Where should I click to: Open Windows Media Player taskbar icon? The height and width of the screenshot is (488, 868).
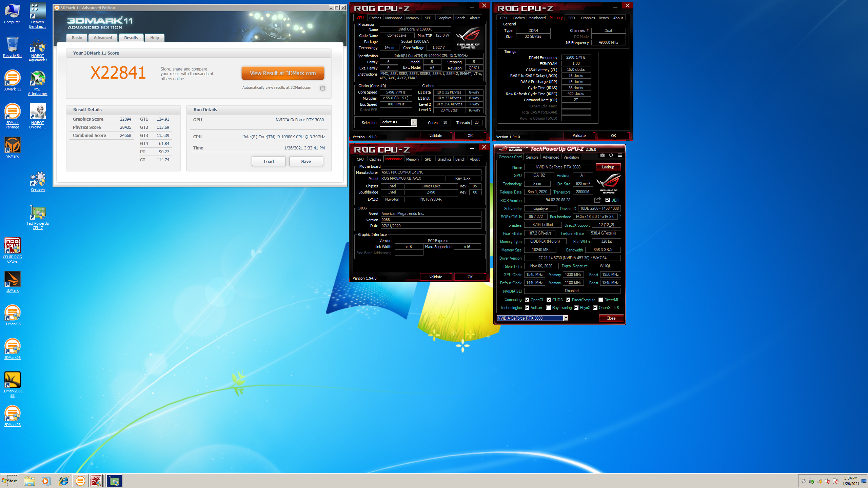[x=46, y=481]
